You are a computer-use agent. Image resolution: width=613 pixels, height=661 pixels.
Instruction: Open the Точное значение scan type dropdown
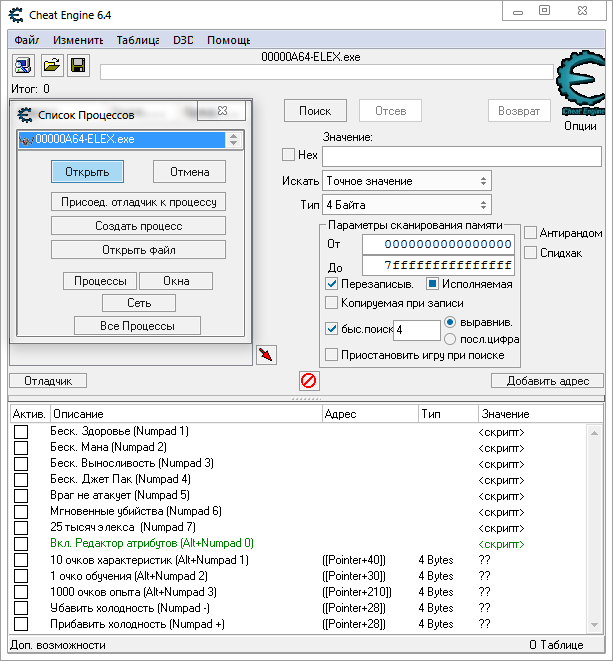tap(407, 181)
